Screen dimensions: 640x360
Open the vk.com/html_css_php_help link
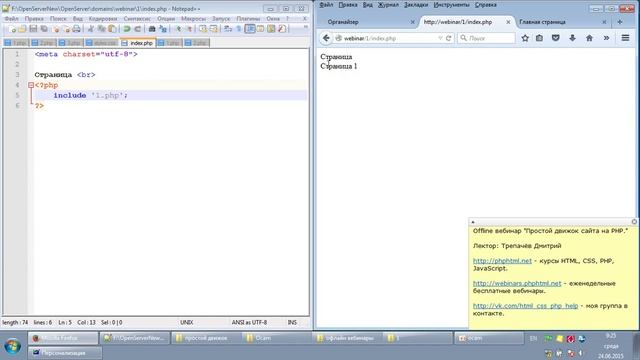pyautogui.click(x=525, y=305)
